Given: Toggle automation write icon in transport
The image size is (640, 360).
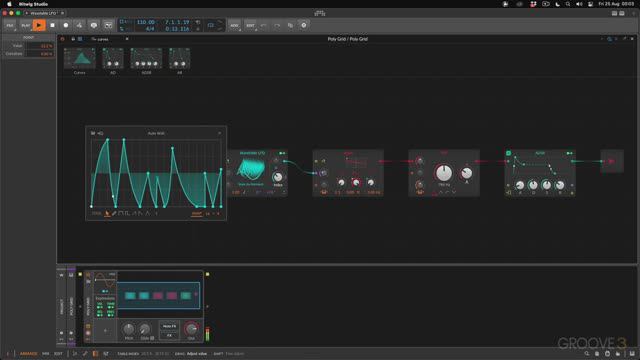Looking at the screenshot, I should 79,25.
